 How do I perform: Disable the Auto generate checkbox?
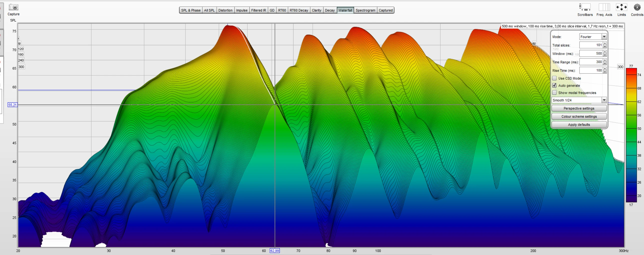(554, 85)
